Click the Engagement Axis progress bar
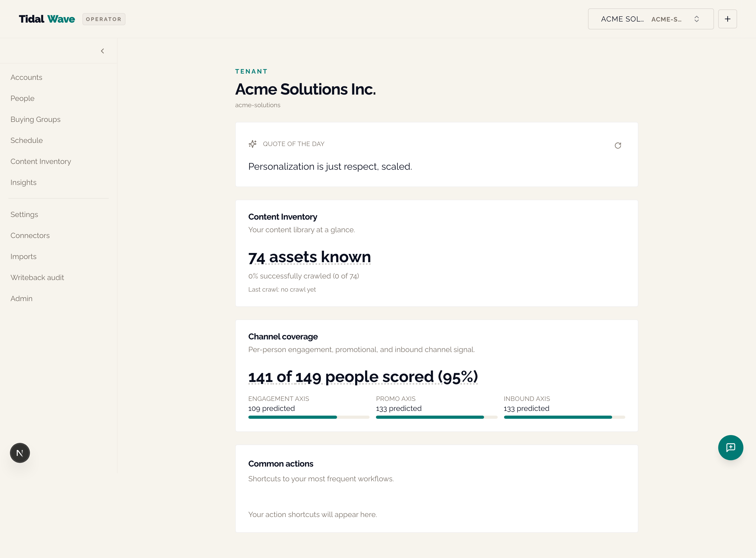This screenshot has height=558, width=756. 309,417
